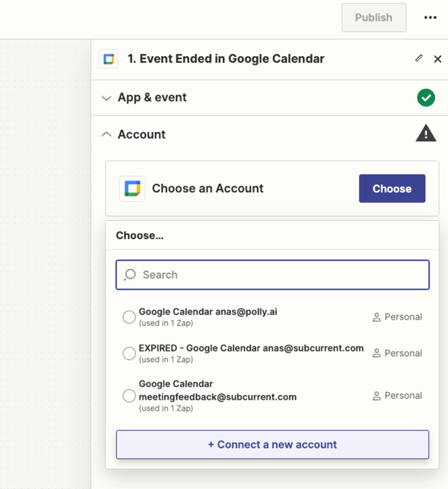Image resolution: width=448 pixels, height=489 pixels.
Task: Click Personal icon for meetingfeedback account
Action: 376,396
